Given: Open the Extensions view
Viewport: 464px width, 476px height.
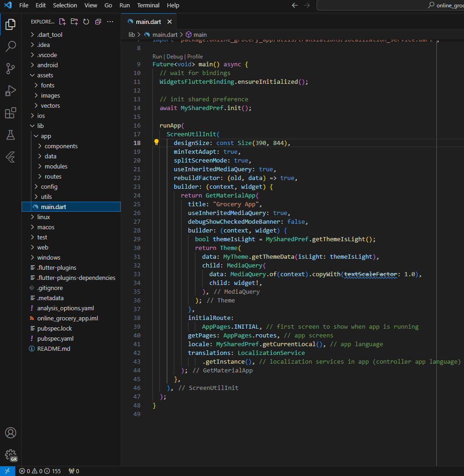Looking at the screenshot, I should point(10,113).
